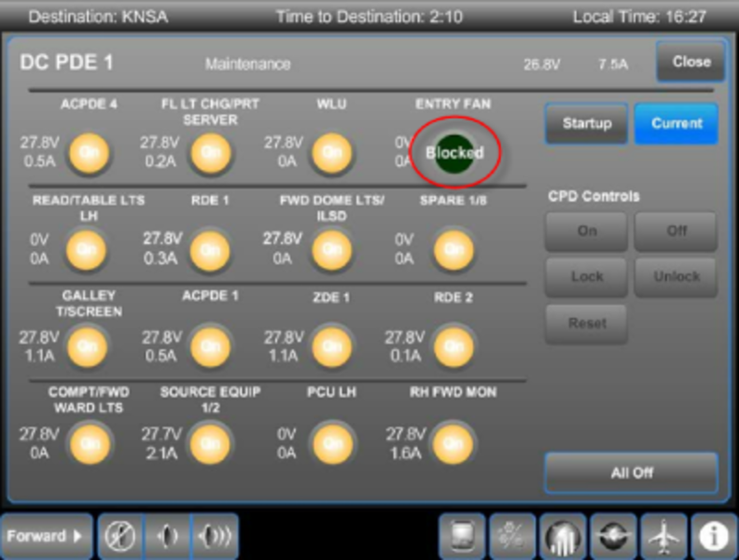Switch to the Startup view
Image resolution: width=739 pixels, height=560 pixels.
pyautogui.click(x=586, y=123)
